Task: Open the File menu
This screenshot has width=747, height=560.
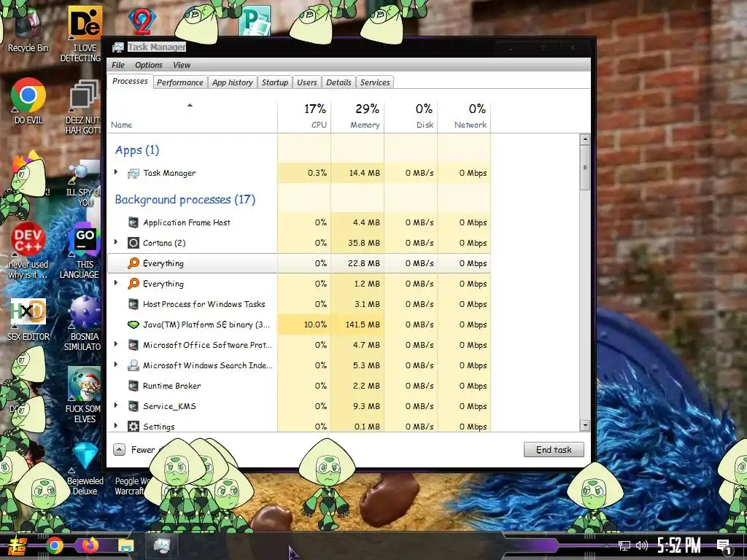Action: tap(118, 65)
